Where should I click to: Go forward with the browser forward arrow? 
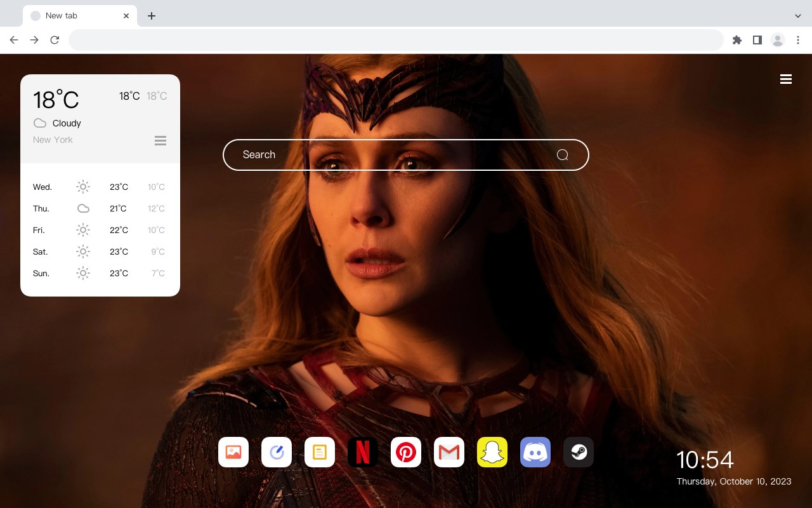34,40
